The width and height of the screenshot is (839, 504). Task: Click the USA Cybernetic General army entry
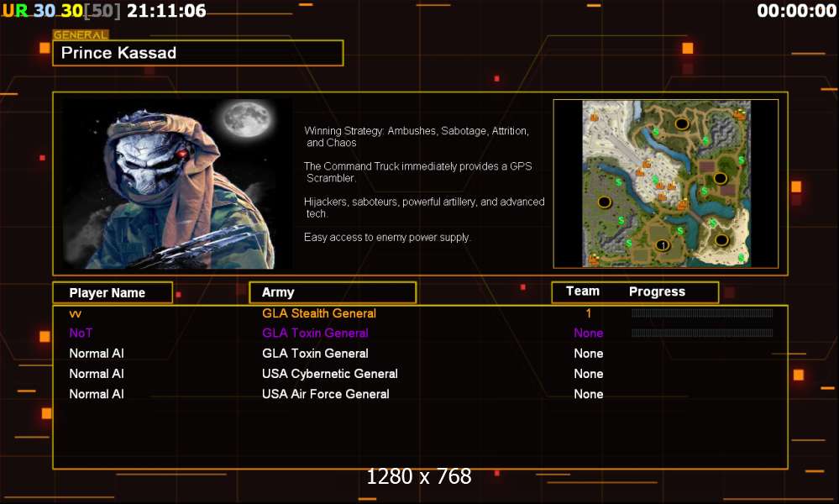point(329,374)
